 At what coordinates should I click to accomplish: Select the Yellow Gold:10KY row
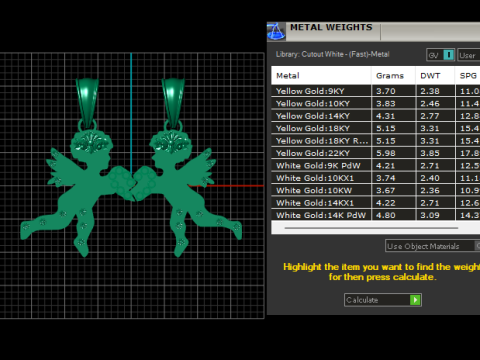coord(376,103)
